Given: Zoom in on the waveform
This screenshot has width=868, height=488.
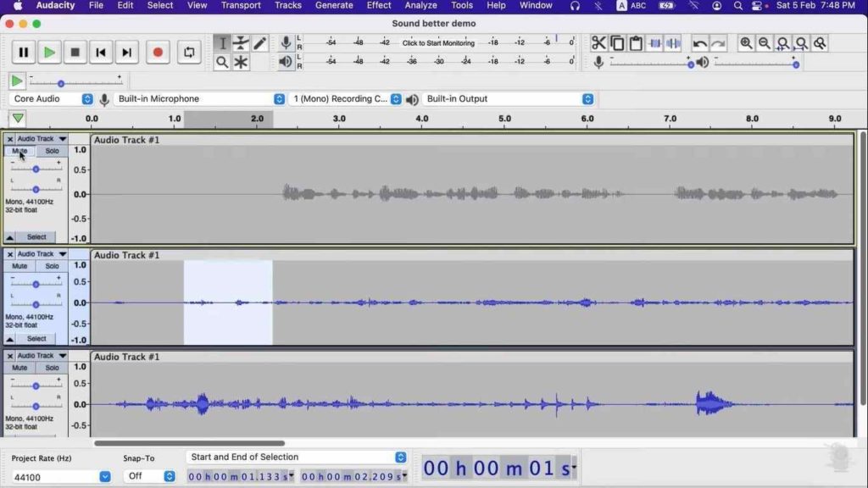Looking at the screenshot, I should [x=746, y=43].
